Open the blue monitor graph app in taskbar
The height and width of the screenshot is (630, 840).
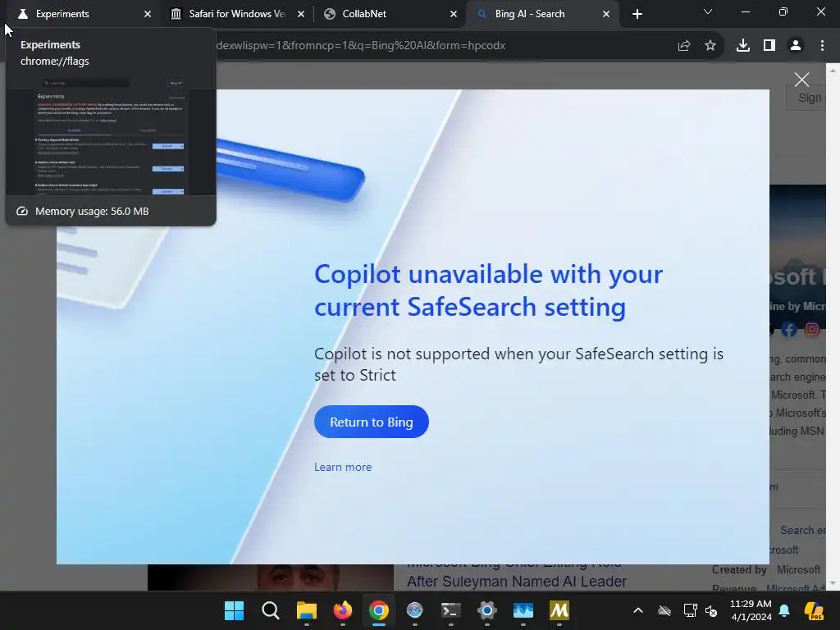point(523,610)
